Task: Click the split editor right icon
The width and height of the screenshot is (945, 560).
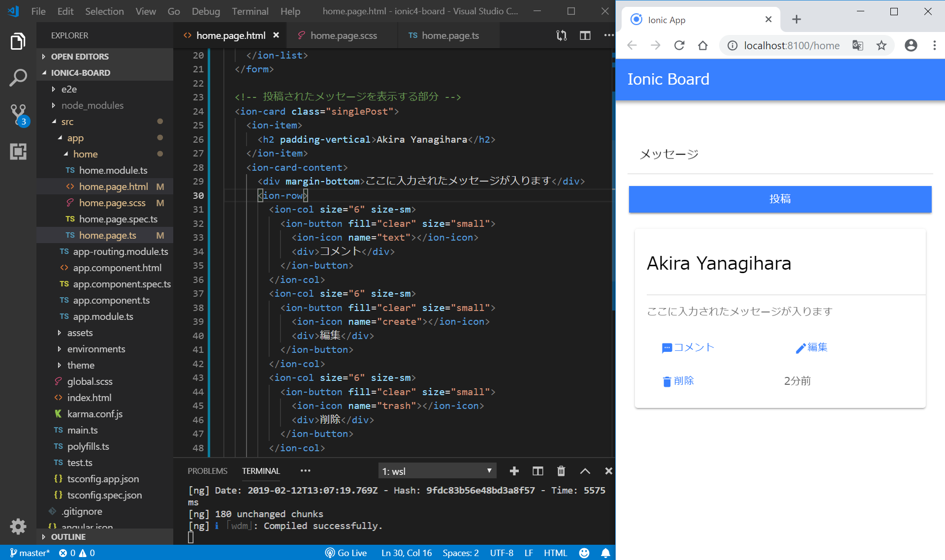Action: coord(585,35)
